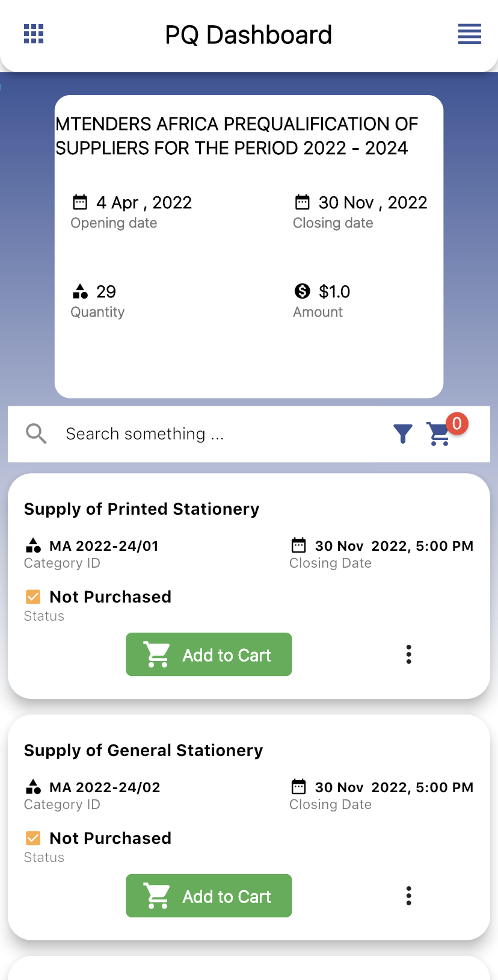Image resolution: width=498 pixels, height=980 pixels.
Task: Open Supply of General Stationery title
Action: click(144, 751)
